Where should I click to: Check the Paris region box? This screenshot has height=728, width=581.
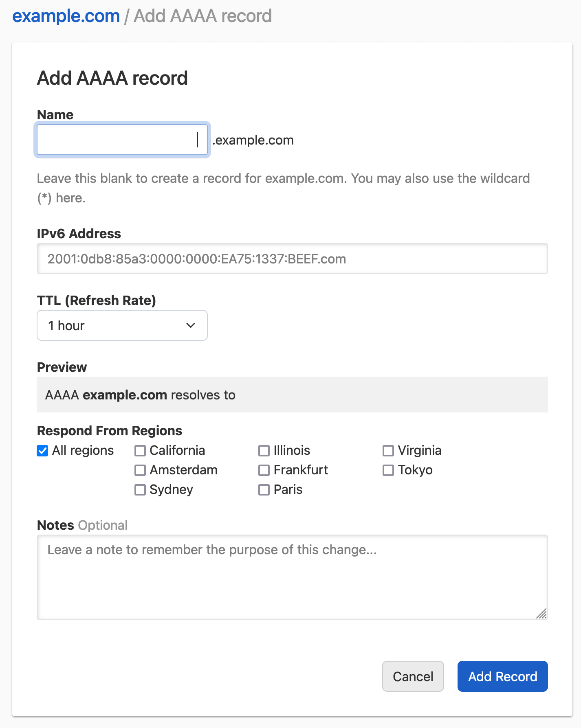point(264,489)
